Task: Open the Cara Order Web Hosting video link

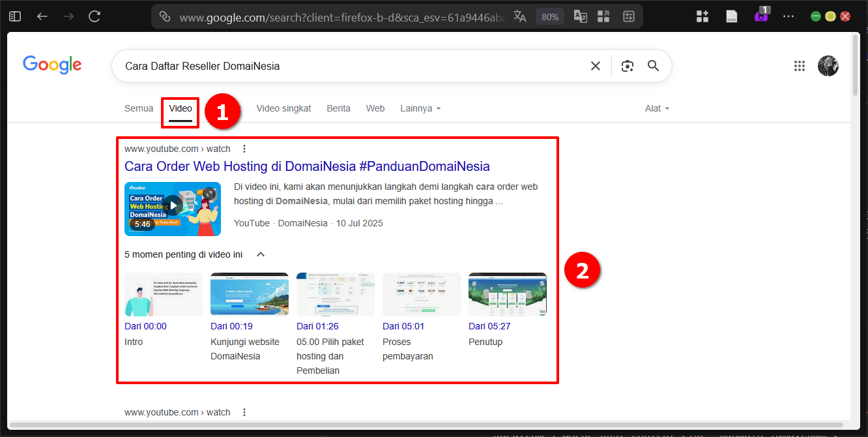Action: coord(307,166)
